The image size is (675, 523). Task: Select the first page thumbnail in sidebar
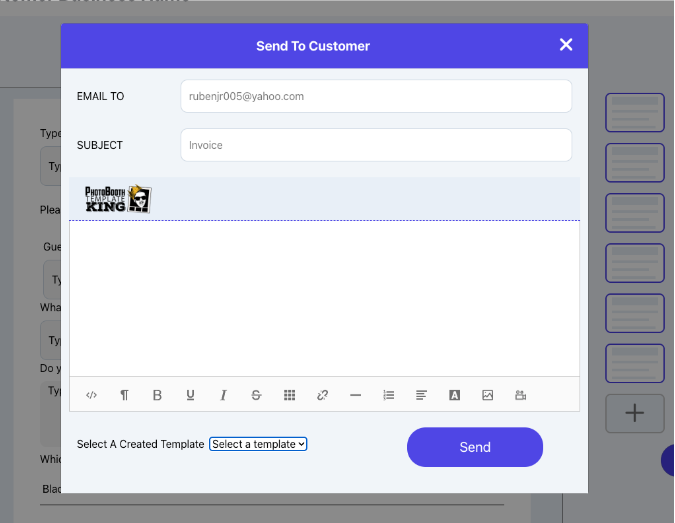[x=635, y=113]
